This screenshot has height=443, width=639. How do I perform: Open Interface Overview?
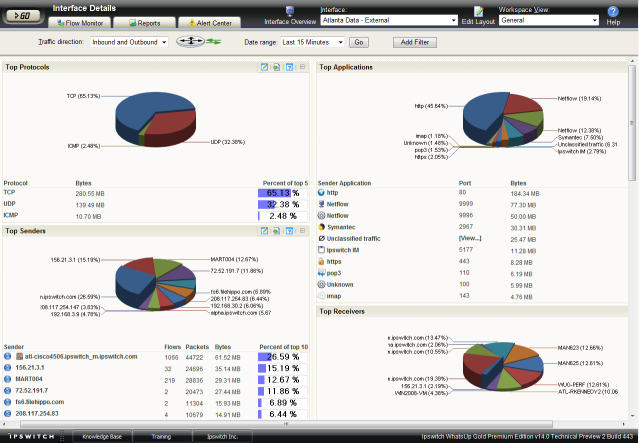290,16
